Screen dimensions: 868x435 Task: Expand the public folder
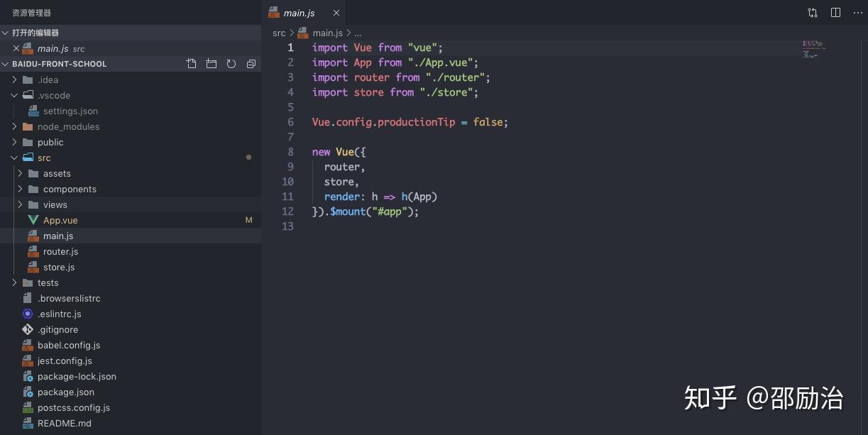point(14,142)
